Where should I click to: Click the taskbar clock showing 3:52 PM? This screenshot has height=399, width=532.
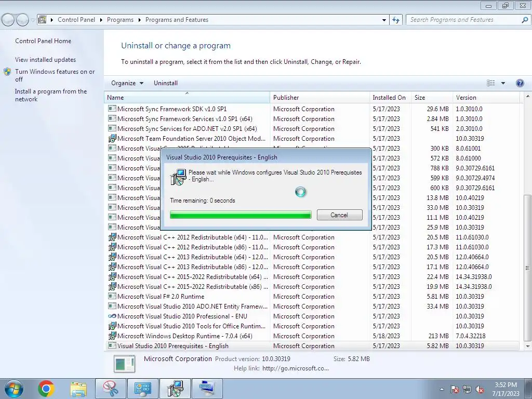click(506, 389)
